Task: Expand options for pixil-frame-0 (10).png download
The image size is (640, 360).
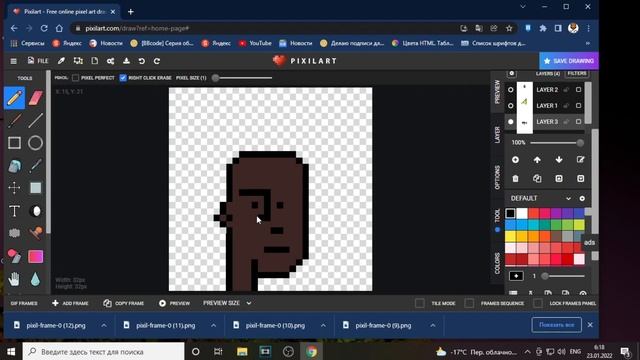Action: [323, 325]
